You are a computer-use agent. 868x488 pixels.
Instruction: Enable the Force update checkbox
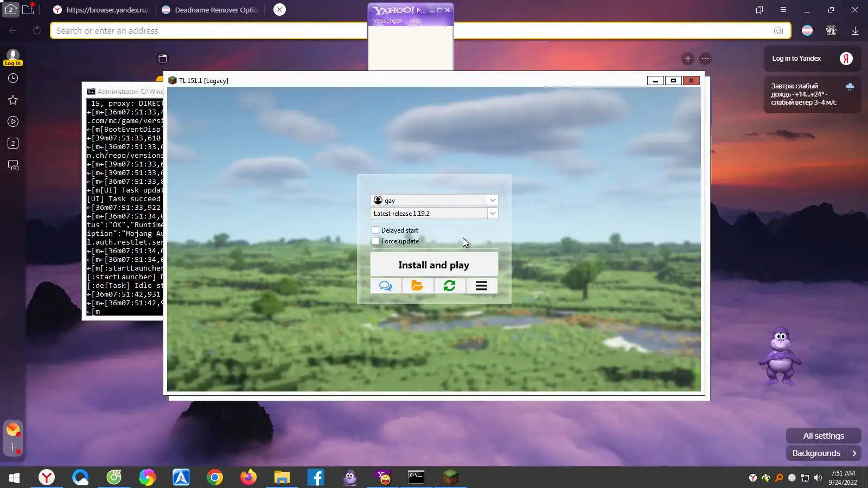(x=375, y=241)
